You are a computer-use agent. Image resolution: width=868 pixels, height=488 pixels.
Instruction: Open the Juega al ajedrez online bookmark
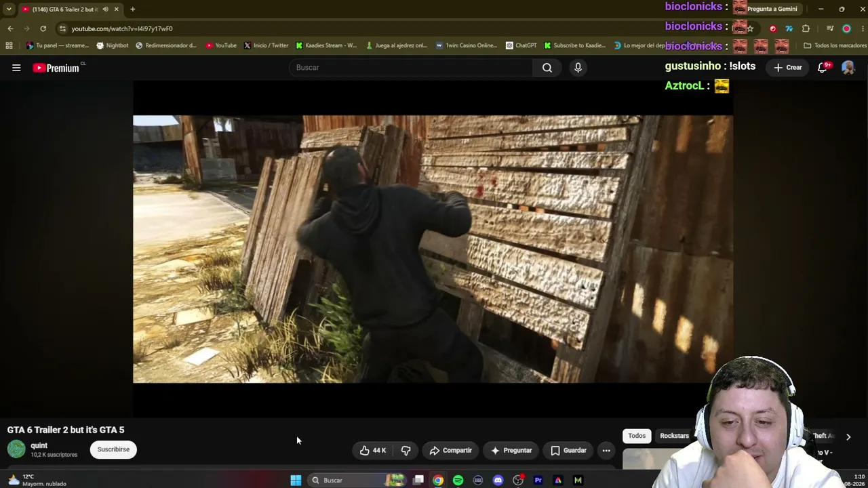397,45
